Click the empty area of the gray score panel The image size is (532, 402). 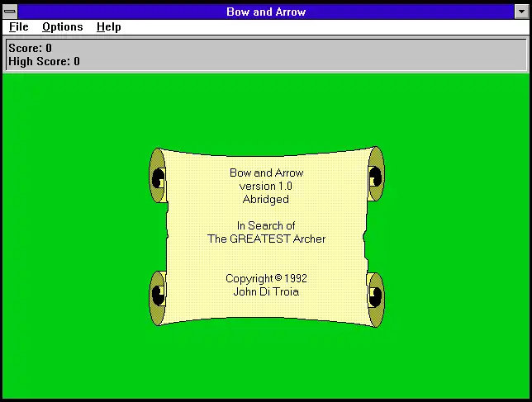point(330,54)
